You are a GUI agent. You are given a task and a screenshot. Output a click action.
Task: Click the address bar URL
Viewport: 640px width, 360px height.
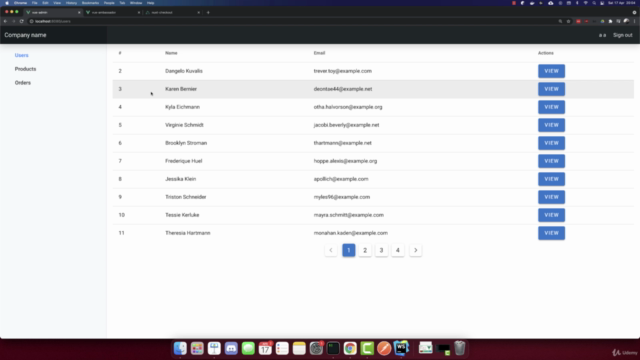53,21
